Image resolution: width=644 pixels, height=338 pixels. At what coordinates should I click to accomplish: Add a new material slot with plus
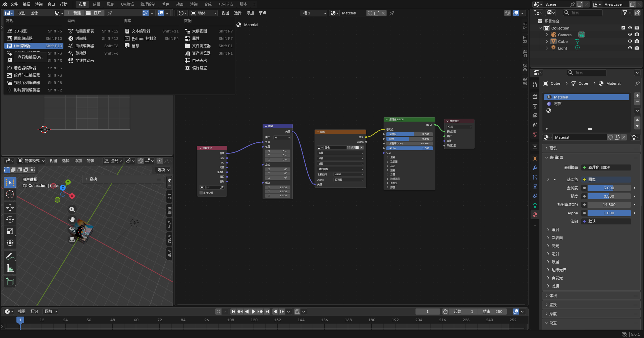point(637,95)
